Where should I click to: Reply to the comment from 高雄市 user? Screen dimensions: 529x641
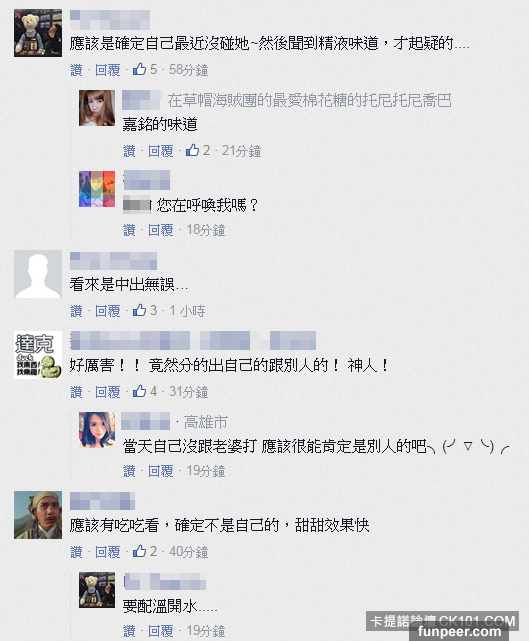161,471
